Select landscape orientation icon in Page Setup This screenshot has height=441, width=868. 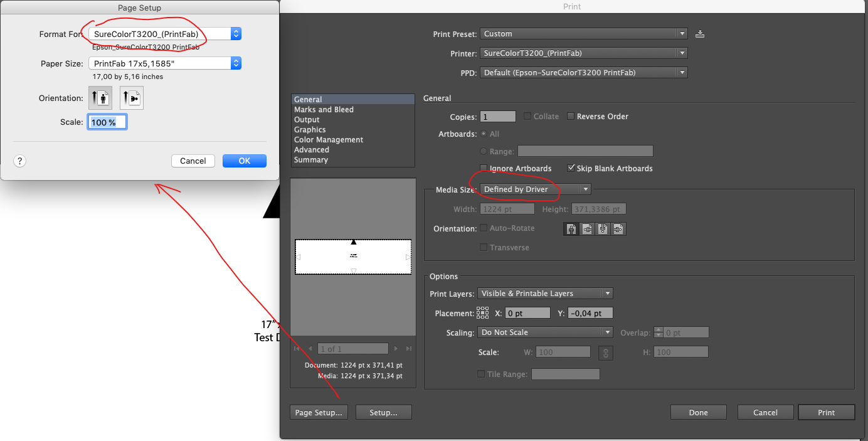(x=131, y=98)
